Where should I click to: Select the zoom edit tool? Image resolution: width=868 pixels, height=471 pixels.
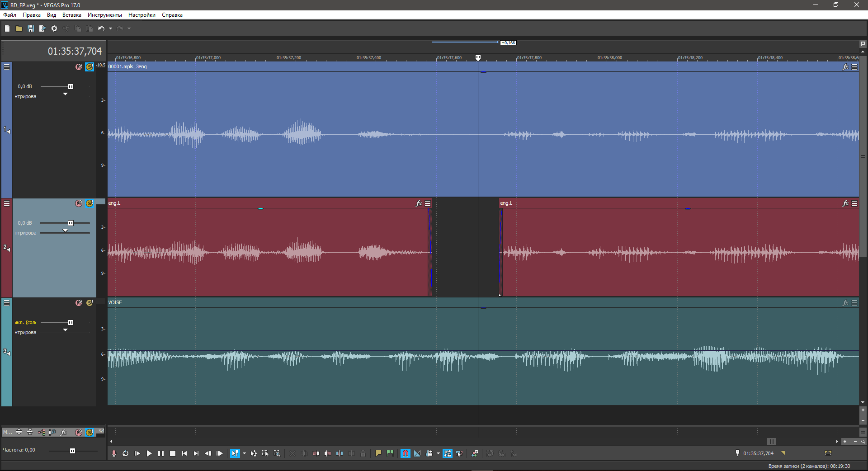click(x=277, y=453)
